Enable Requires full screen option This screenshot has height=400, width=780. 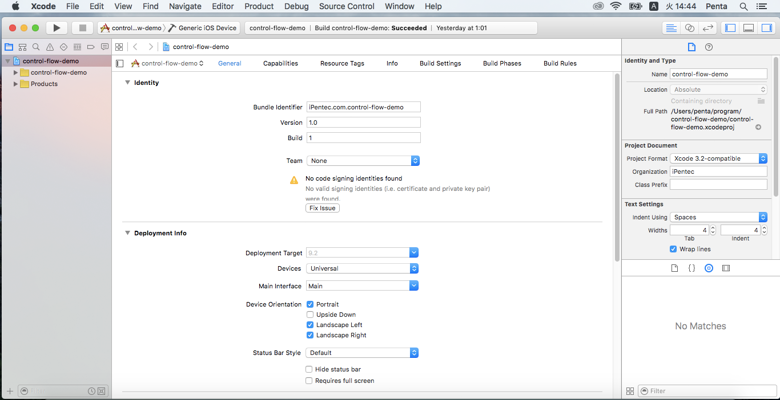click(x=309, y=381)
